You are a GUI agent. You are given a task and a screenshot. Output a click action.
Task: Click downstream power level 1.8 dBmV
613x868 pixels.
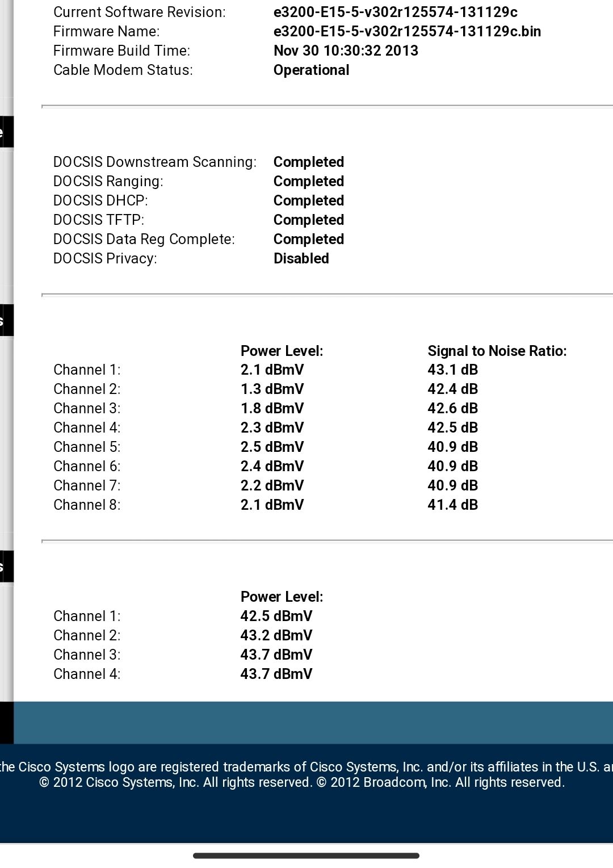(x=272, y=408)
